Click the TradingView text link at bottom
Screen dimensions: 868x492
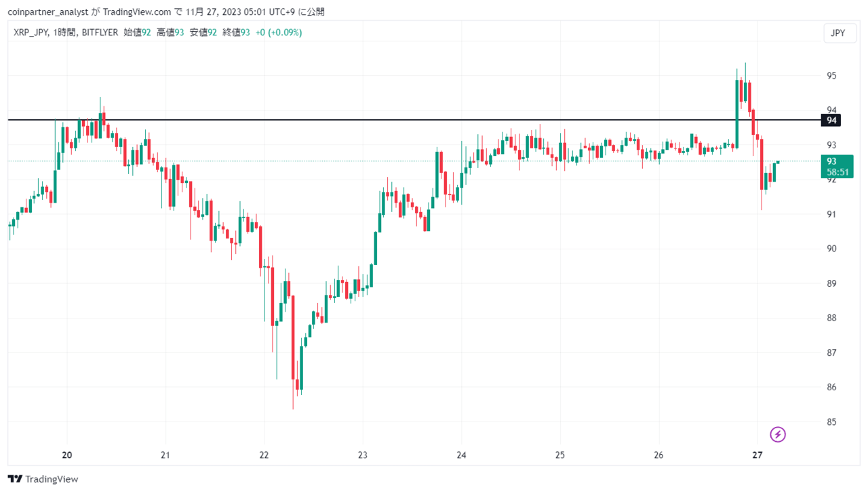pyautogui.click(x=52, y=479)
